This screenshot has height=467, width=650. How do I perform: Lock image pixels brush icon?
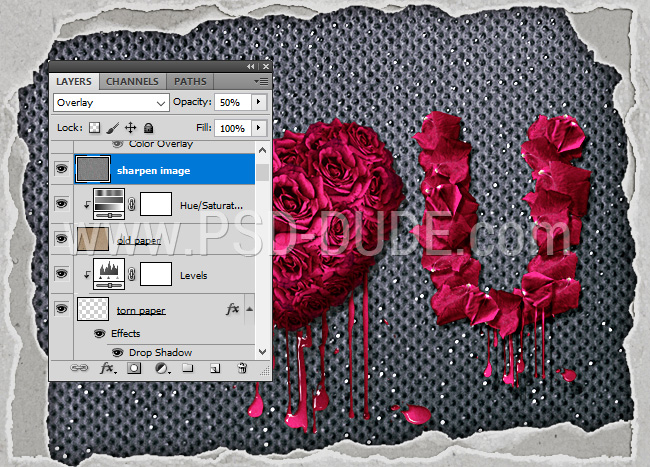click(x=112, y=128)
